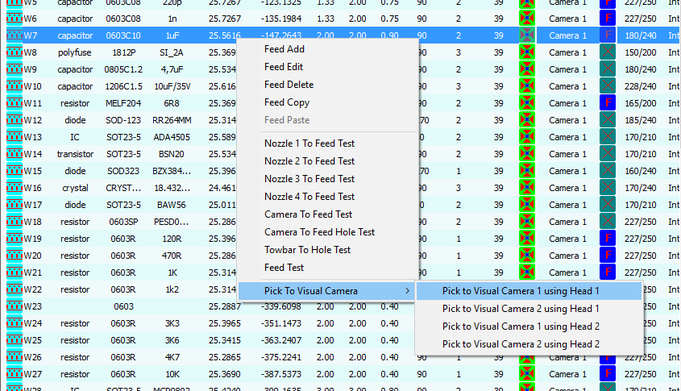Click the red-green vision icon in row W27
The width and height of the screenshot is (681, 391).
[527, 374]
